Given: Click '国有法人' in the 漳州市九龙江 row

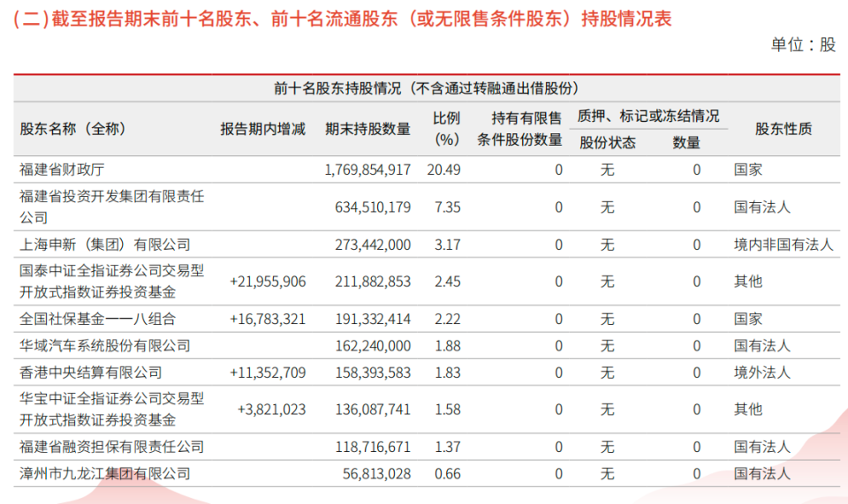Looking at the screenshot, I should point(762,474).
